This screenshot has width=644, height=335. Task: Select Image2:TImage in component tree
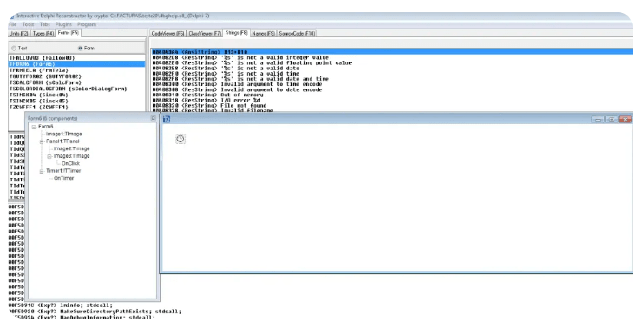pyautogui.click(x=71, y=148)
